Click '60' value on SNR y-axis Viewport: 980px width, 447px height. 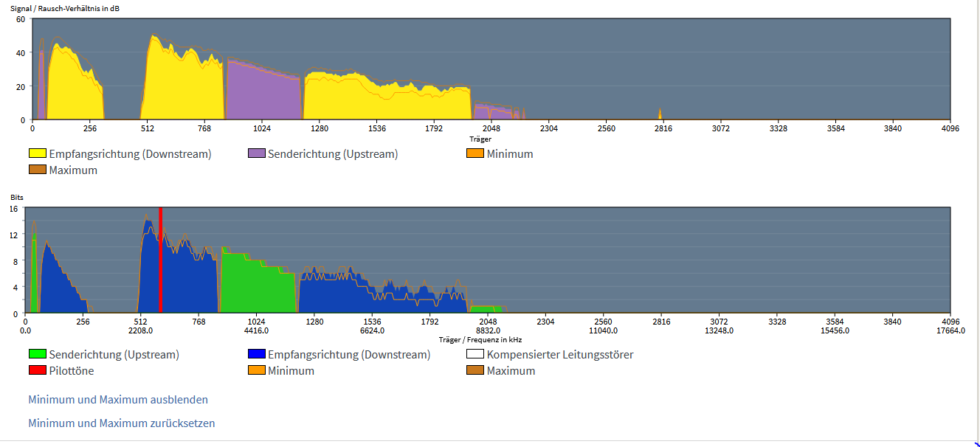[21, 19]
